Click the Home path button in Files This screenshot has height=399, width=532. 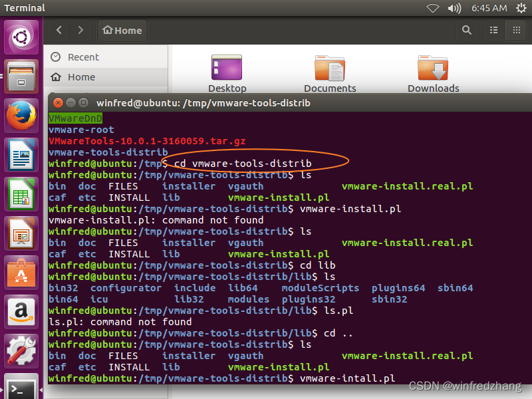(x=122, y=30)
